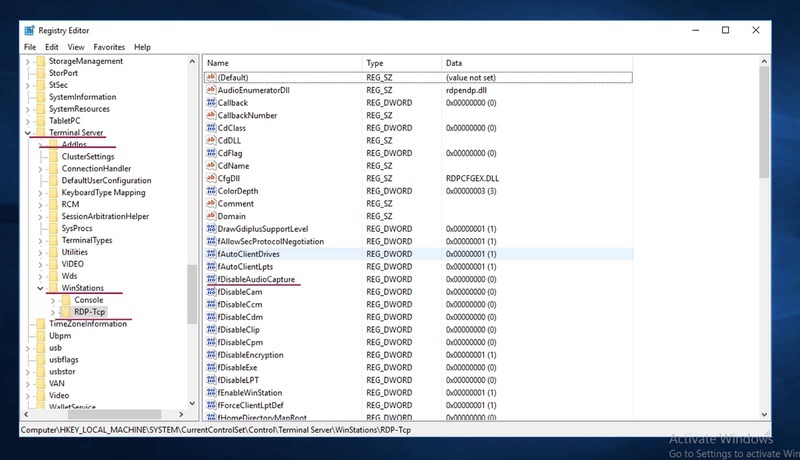Click the string icon beside CdDLL
The image size is (800, 460).
(x=211, y=140)
